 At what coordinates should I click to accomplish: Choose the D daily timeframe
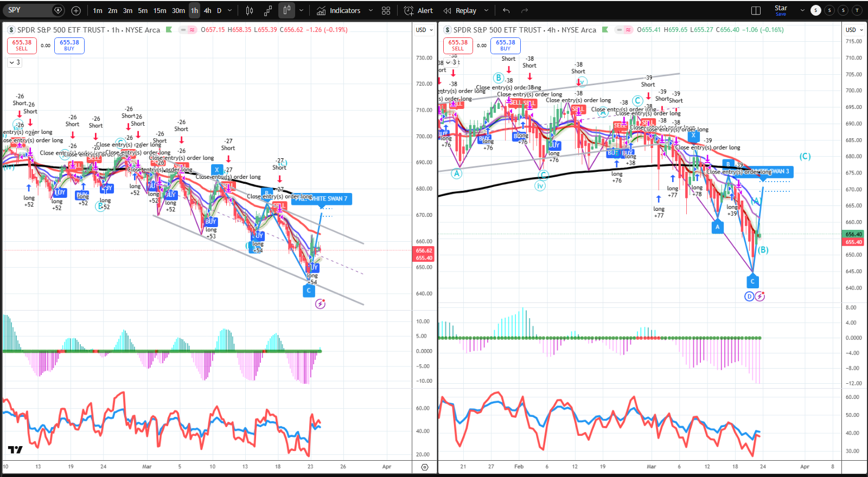pos(219,10)
